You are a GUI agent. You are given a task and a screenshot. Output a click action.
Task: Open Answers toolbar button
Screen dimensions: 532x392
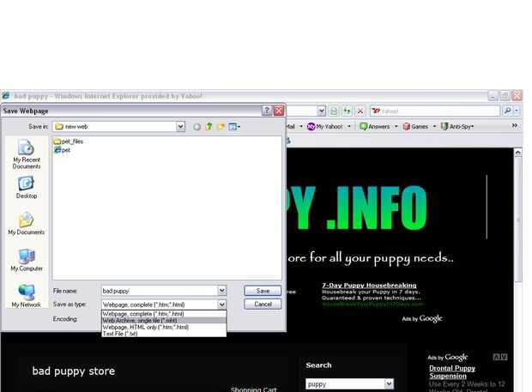[375, 126]
